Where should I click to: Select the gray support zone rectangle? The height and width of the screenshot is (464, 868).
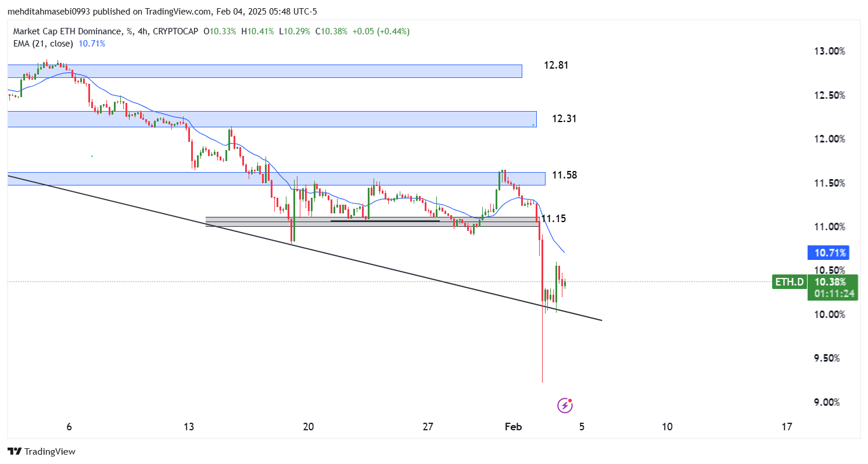(x=372, y=222)
